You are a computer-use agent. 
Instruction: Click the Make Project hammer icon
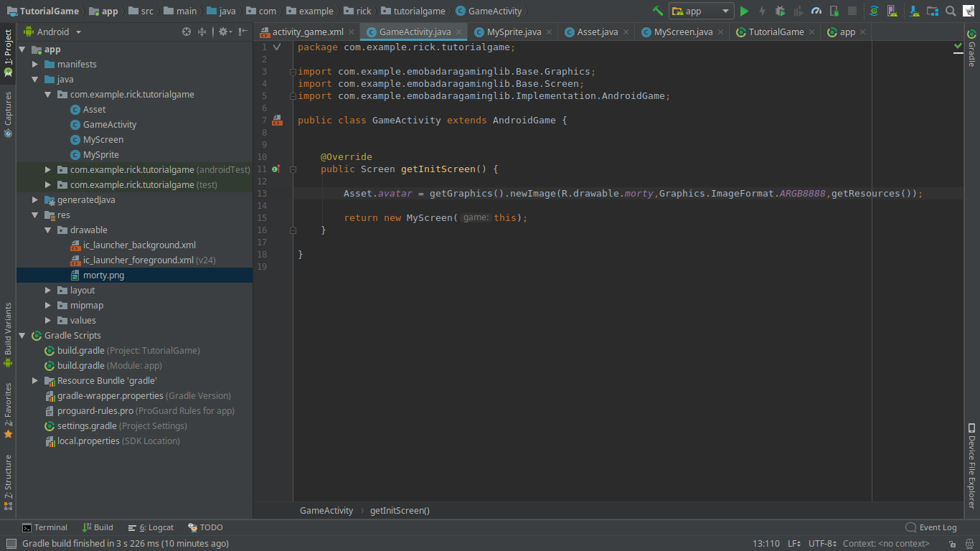pyautogui.click(x=658, y=11)
